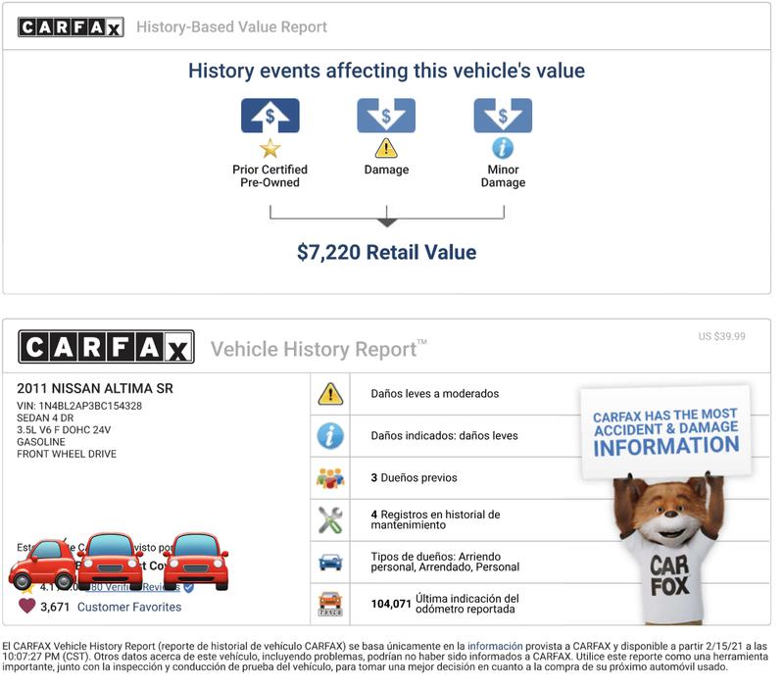Screen dimensions: 784x686
Task: Click the gold star under Prior Certified
Action: coord(269,149)
